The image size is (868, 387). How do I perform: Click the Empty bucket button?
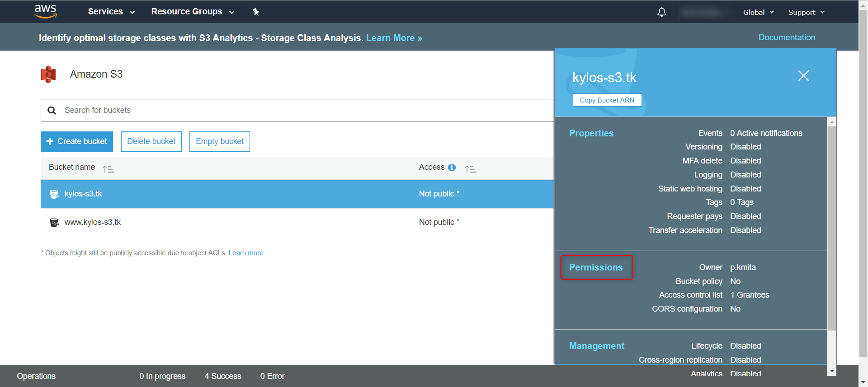(220, 141)
